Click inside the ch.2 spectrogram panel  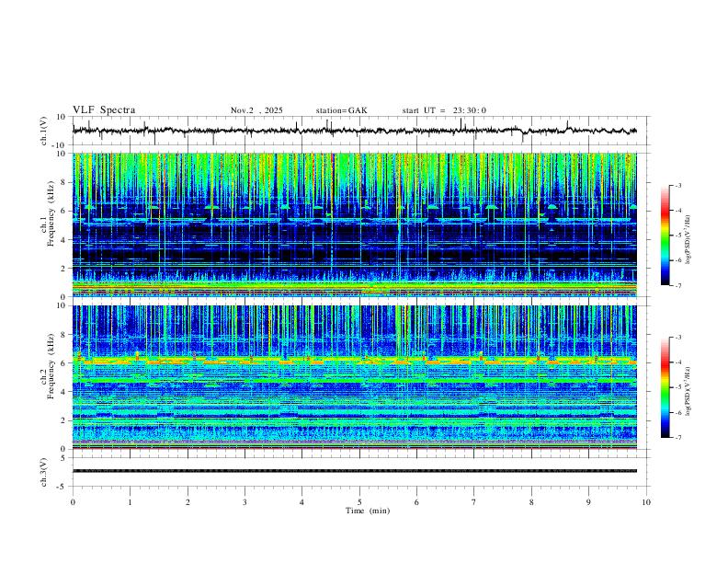click(354, 377)
